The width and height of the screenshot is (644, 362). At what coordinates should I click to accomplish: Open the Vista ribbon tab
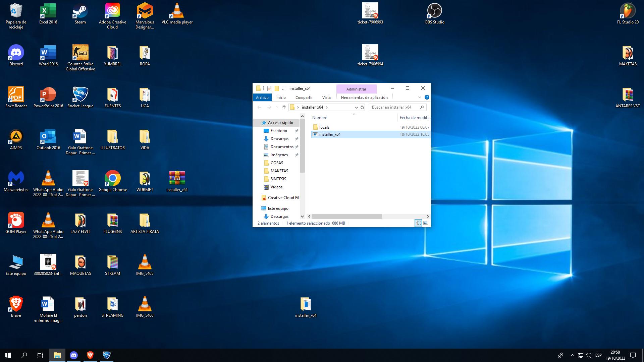point(326,98)
